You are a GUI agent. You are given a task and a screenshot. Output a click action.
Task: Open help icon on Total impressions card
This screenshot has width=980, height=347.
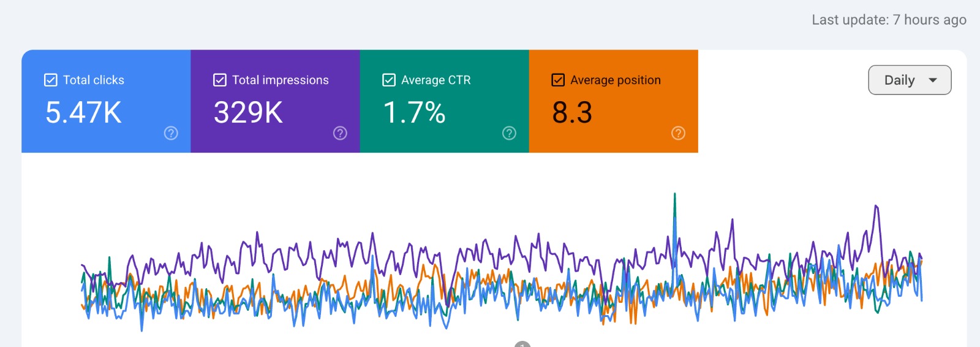340,133
